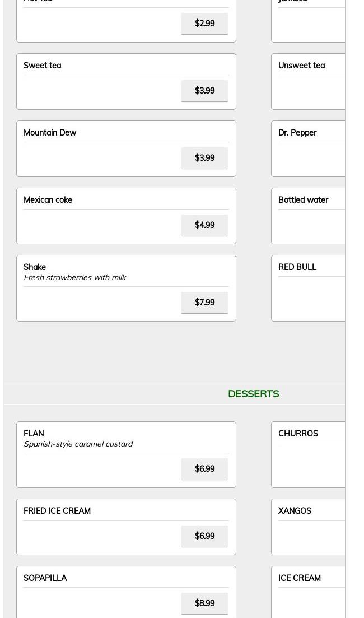The width and height of the screenshot is (364, 618).
Task: Click the Mexican coke $4.99 price
Action: 204,225
